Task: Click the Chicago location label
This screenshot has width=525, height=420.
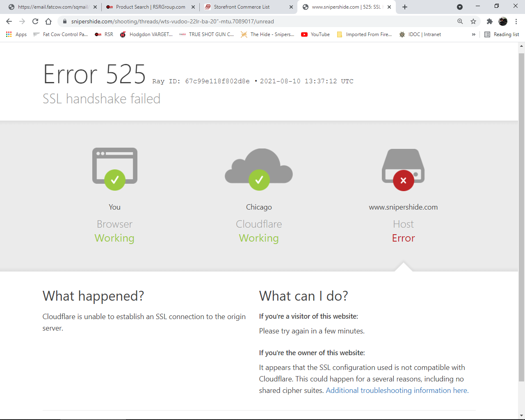Action: click(259, 207)
